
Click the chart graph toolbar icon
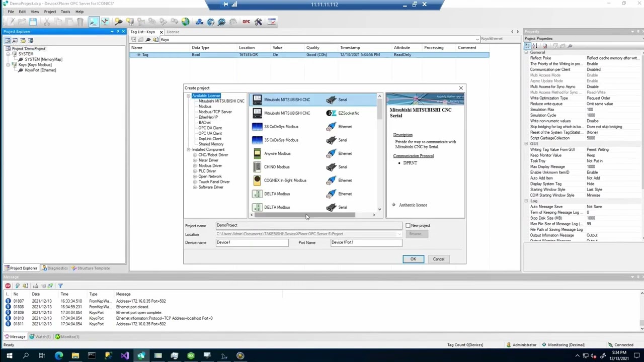tap(105, 22)
